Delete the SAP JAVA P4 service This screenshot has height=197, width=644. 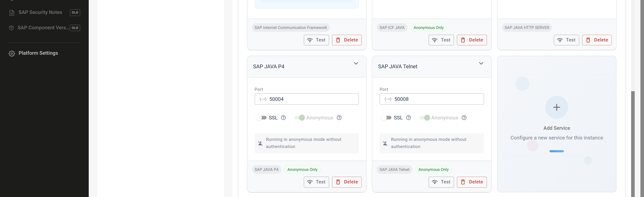[347, 182]
